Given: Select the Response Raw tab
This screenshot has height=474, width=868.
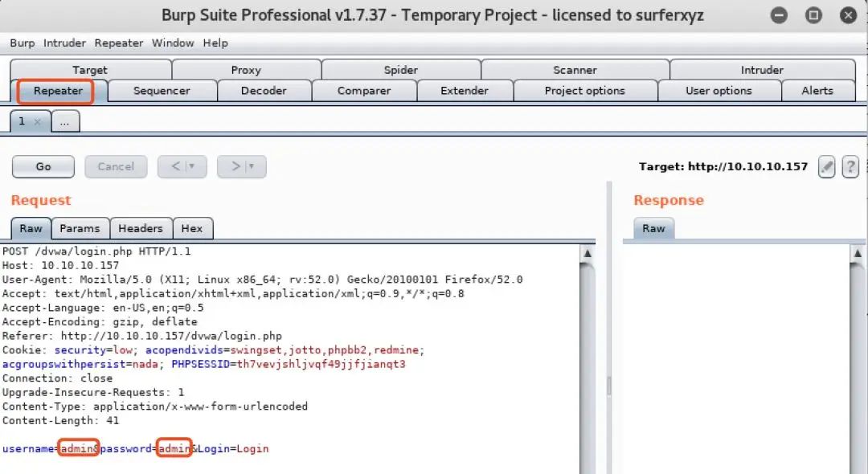Looking at the screenshot, I should (x=653, y=228).
